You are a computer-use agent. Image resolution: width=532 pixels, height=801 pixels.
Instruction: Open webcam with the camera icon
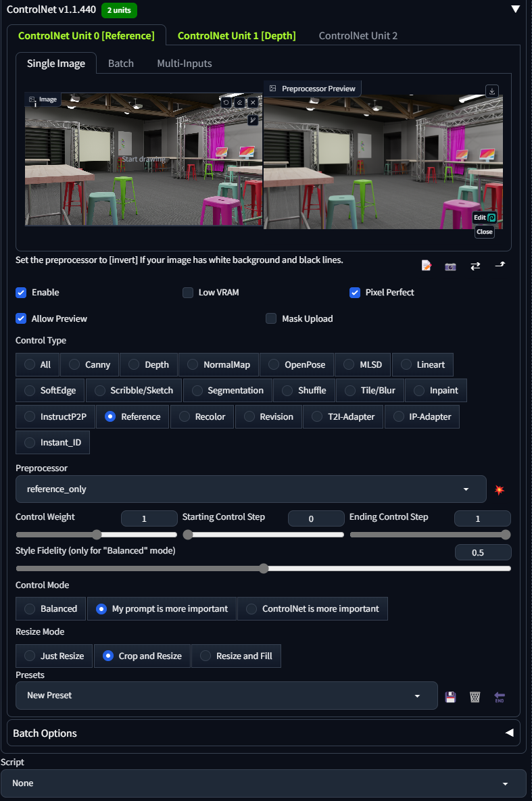pos(450,266)
